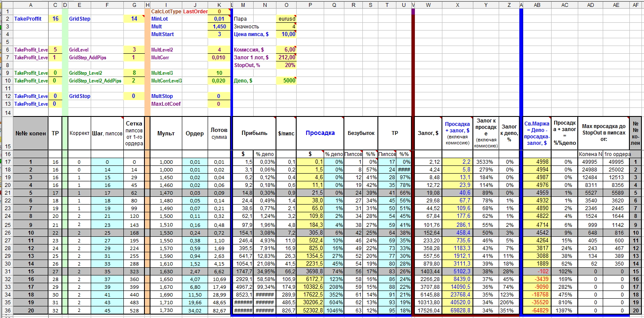Screen dimensions: 644x318
Task: Click the 'Max просадка до StopOut' header cell
Action: (604, 133)
